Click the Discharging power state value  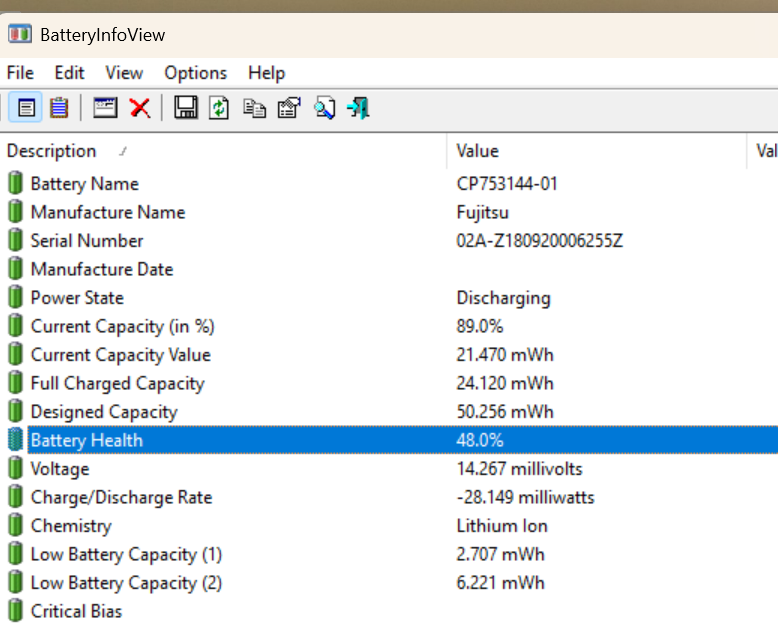coord(503,298)
